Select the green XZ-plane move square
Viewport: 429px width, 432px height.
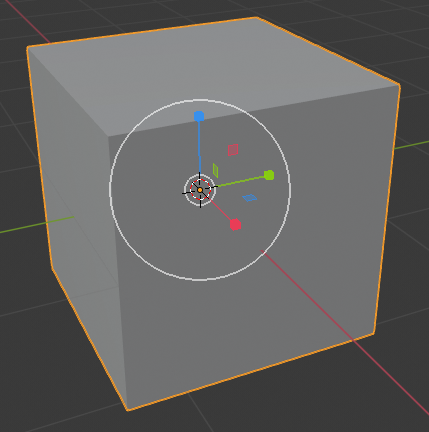216,170
